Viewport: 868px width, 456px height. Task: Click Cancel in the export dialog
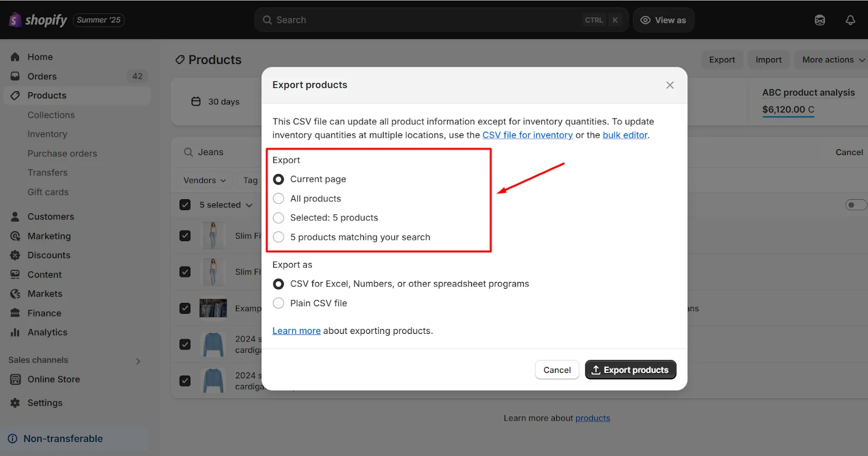click(557, 370)
